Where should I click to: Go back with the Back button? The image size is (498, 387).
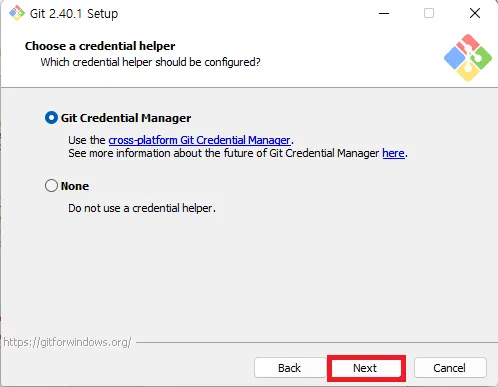(290, 368)
